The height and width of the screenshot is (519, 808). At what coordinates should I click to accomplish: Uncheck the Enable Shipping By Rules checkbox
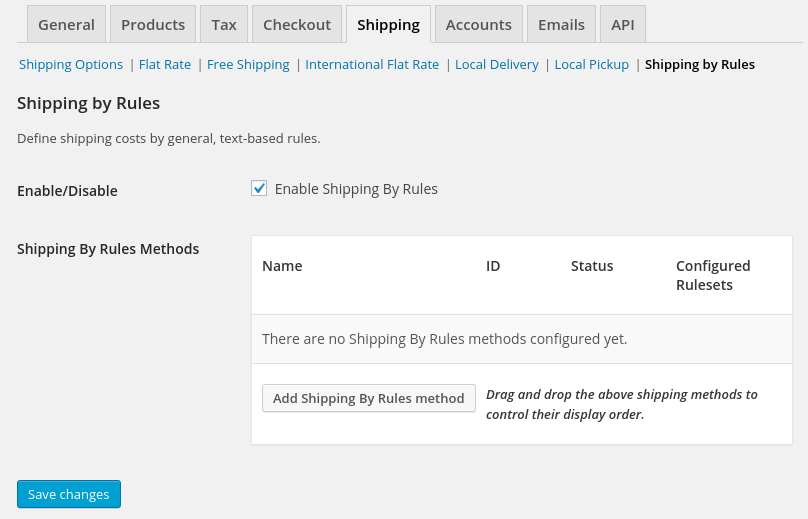259,188
